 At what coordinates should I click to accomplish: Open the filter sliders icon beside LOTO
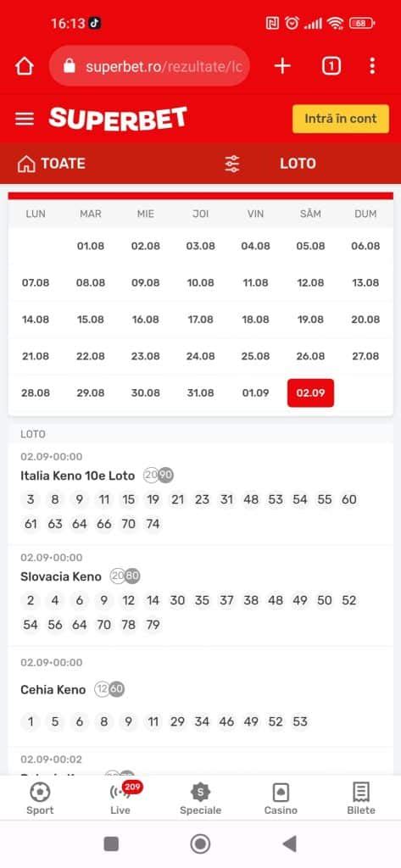coord(232,164)
